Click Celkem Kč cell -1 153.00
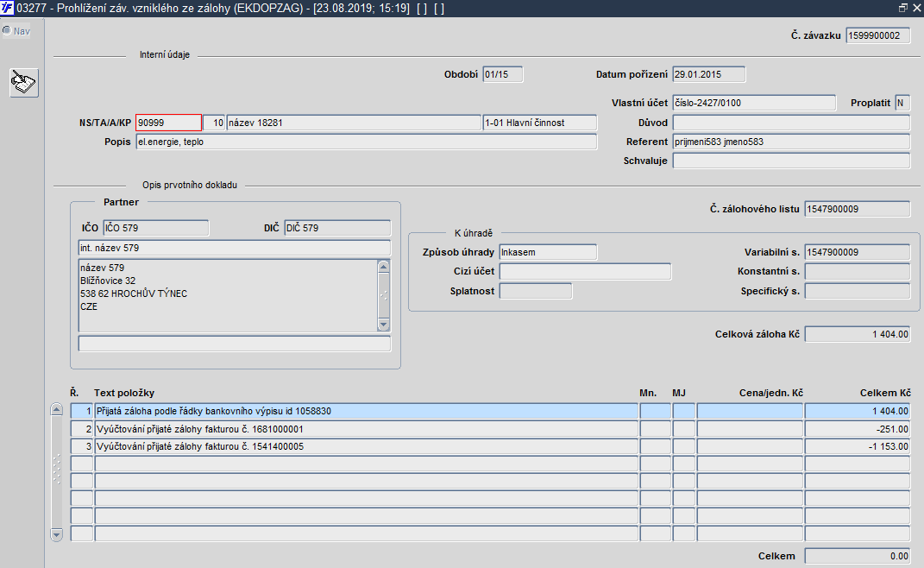Image resolution: width=924 pixels, height=568 pixels. (x=858, y=446)
